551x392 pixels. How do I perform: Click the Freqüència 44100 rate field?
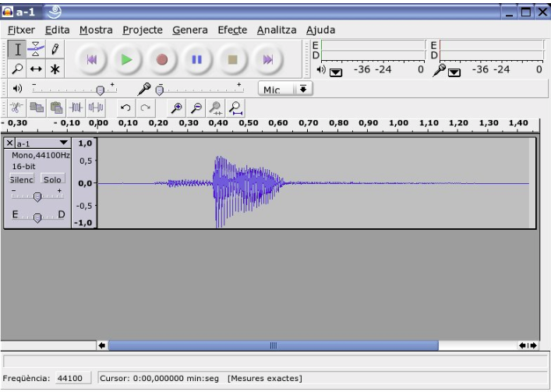click(73, 378)
